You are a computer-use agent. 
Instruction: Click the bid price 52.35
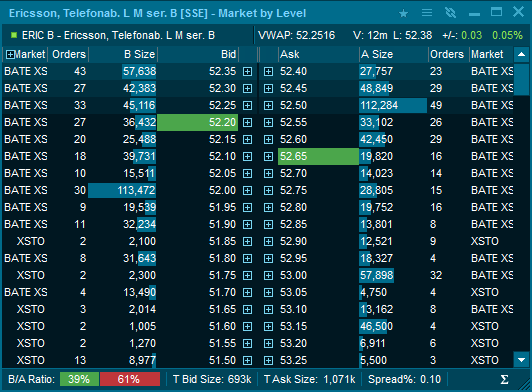(x=223, y=71)
